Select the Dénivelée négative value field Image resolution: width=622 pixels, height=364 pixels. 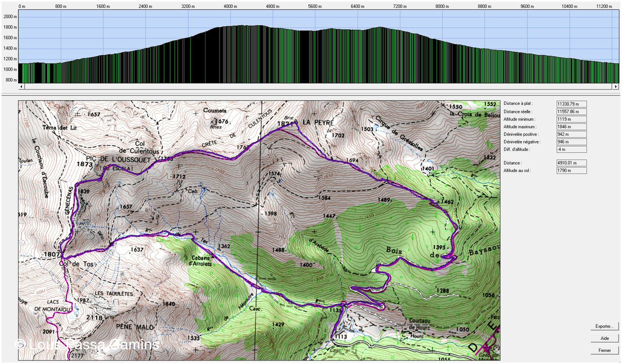tap(571, 142)
